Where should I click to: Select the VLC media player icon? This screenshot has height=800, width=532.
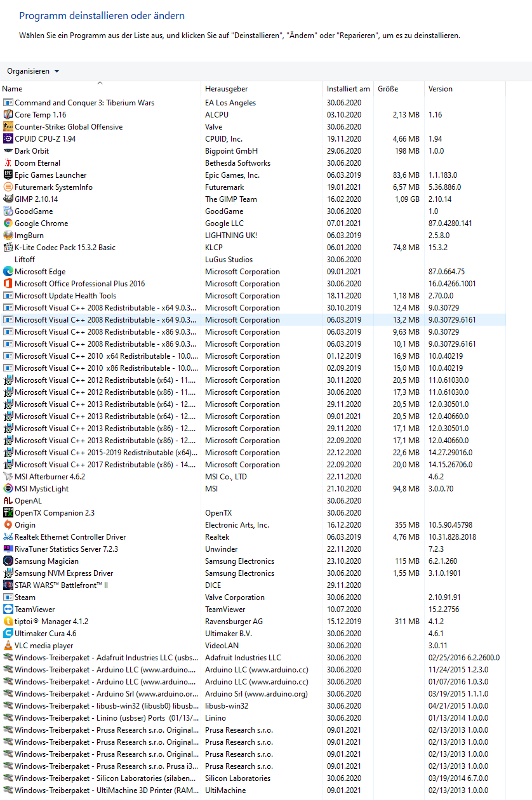8,646
